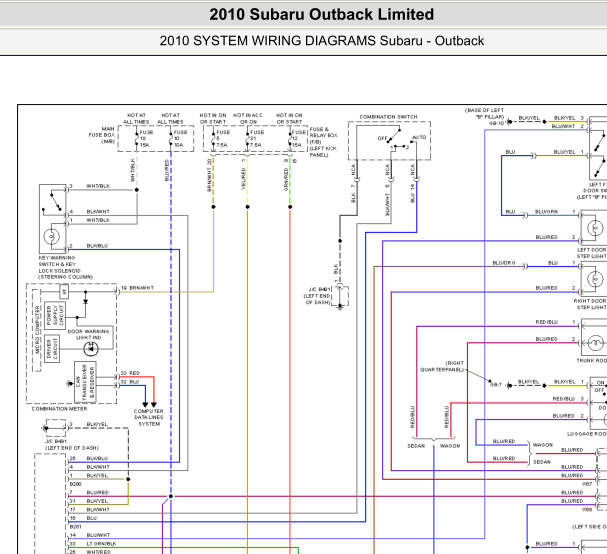Screen dimensions: 607x554
Task: Select the "COMBINATION SWITCH" label
Action: click(x=388, y=117)
